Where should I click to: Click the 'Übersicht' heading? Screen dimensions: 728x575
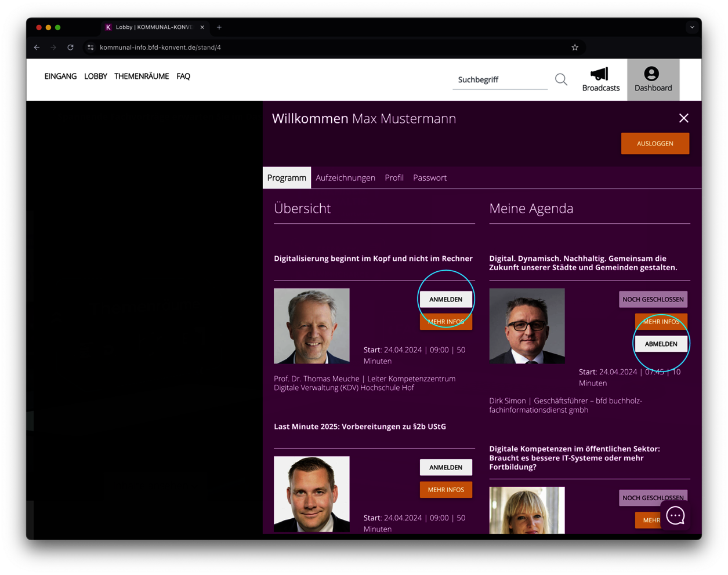[302, 209]
